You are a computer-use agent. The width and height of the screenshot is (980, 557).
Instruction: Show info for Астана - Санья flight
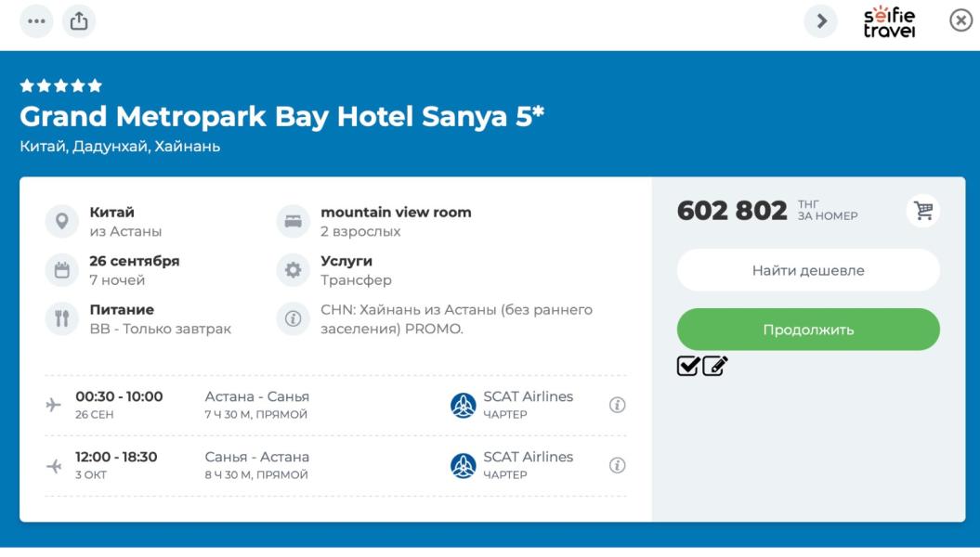click(x=617, y=405)
